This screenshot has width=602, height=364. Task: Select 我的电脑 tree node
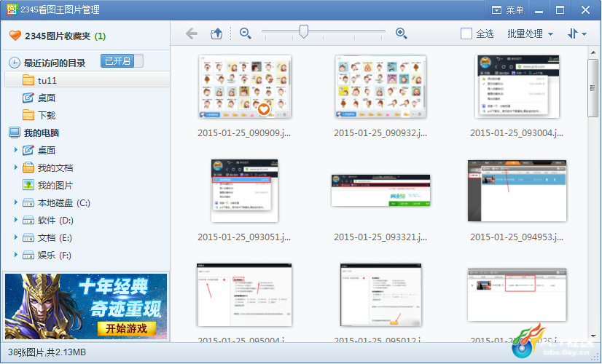tap(42, 132)
